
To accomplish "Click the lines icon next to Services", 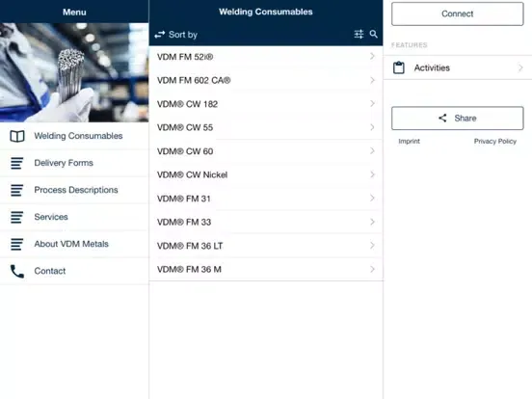I will 16,217.
